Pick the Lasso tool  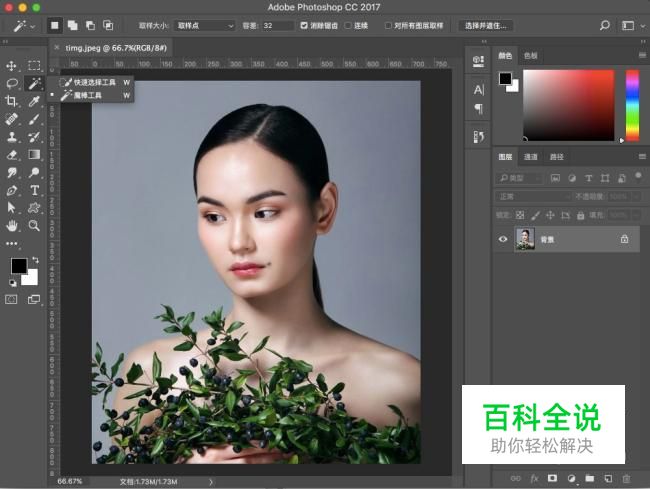point(12,83)
